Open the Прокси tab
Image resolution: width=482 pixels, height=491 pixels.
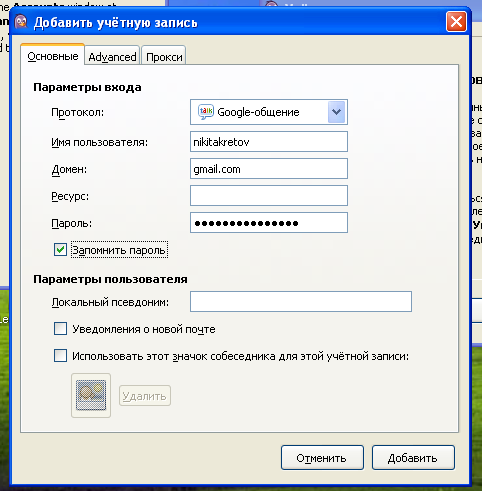tap(164, 56)
